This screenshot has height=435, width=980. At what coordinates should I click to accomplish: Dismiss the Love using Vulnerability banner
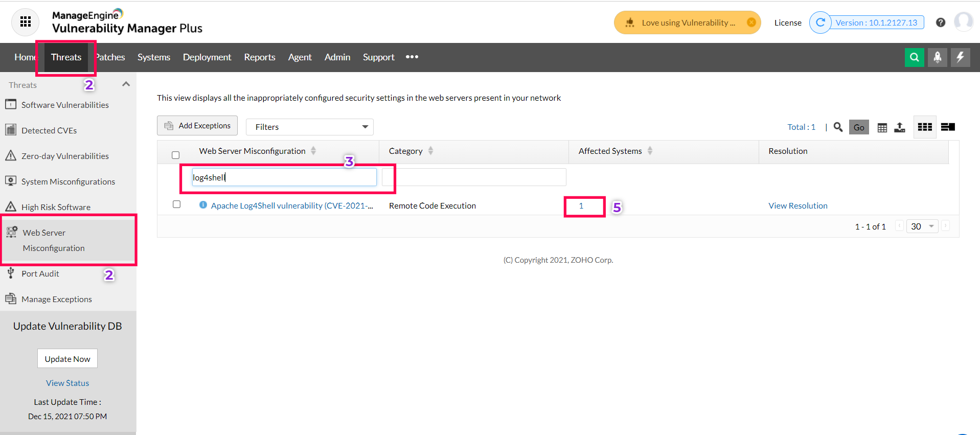coord(751,22)
